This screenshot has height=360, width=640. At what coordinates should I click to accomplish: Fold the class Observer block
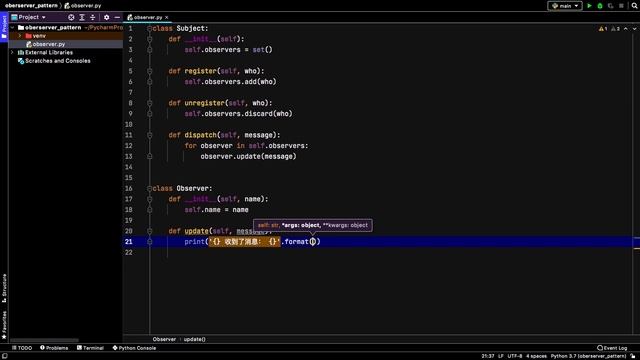(149, 188)
